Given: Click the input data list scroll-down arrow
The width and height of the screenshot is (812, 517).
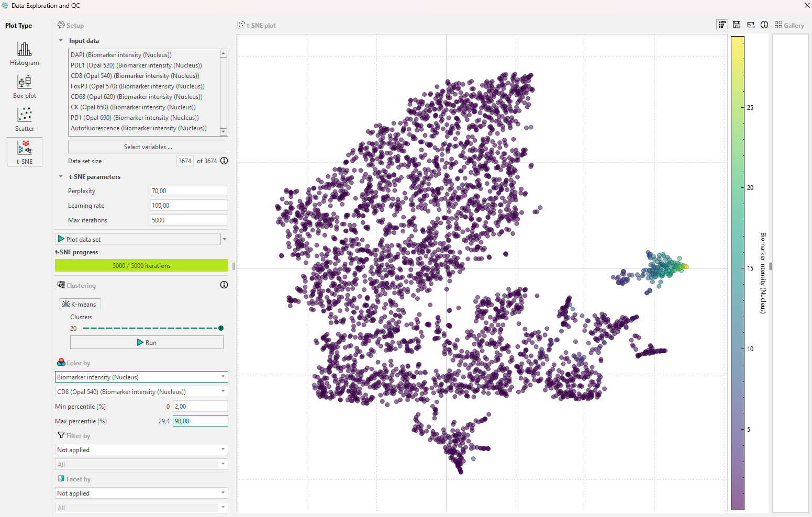Looking at the screenshot, I should 224,132.
